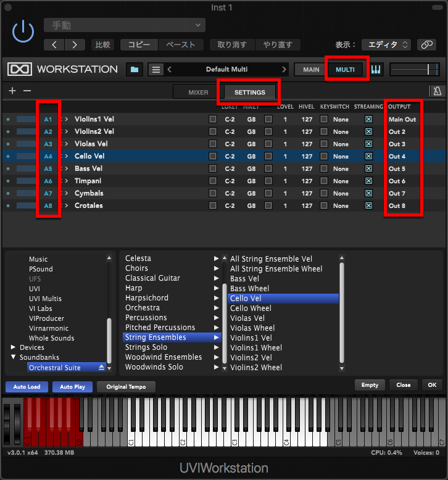Click the Close button in browser
This screenshot has height=480, width=448.
[x=404, y=385]
